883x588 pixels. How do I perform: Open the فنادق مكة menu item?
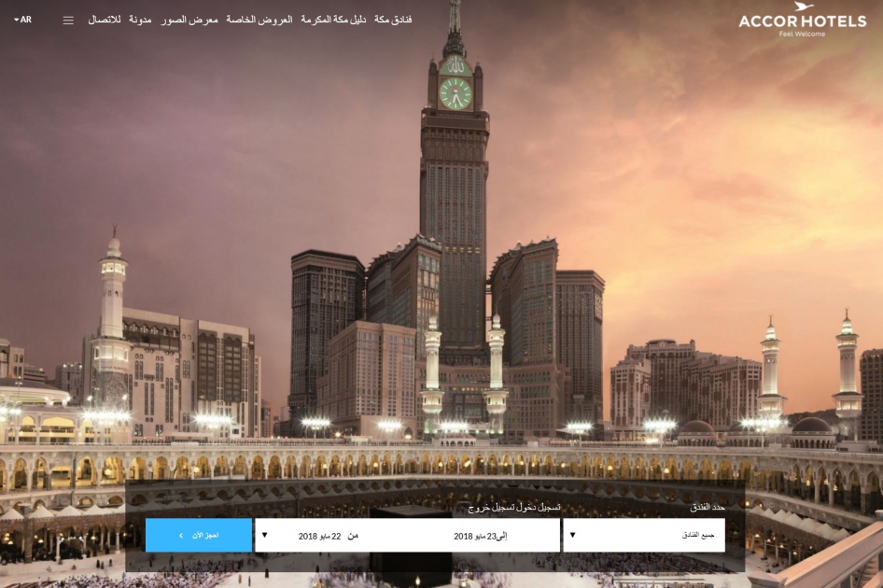point(393,20)
